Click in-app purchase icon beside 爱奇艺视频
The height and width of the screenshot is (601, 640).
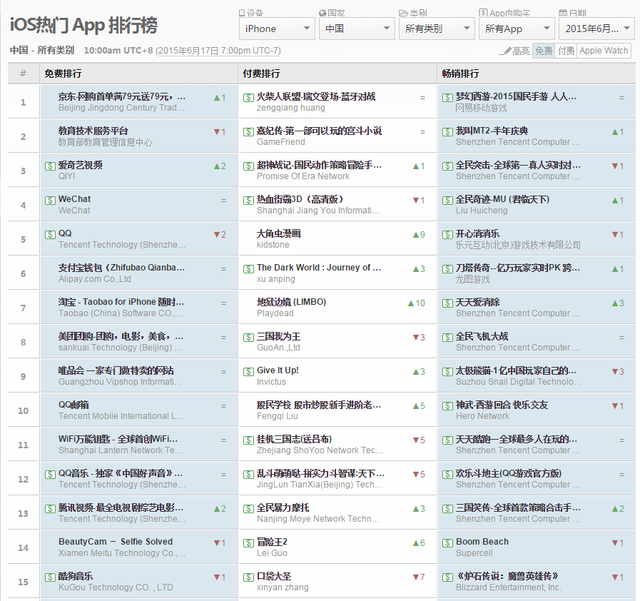tap(50, 166)
